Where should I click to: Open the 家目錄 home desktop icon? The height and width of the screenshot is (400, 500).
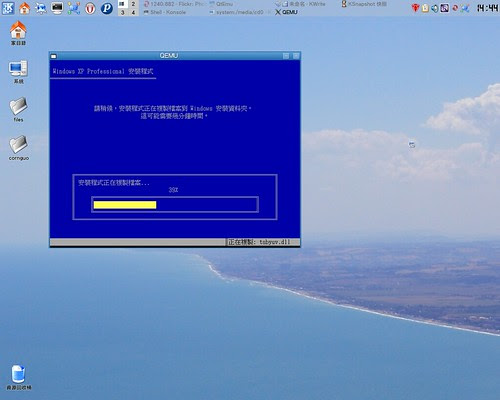18,33
